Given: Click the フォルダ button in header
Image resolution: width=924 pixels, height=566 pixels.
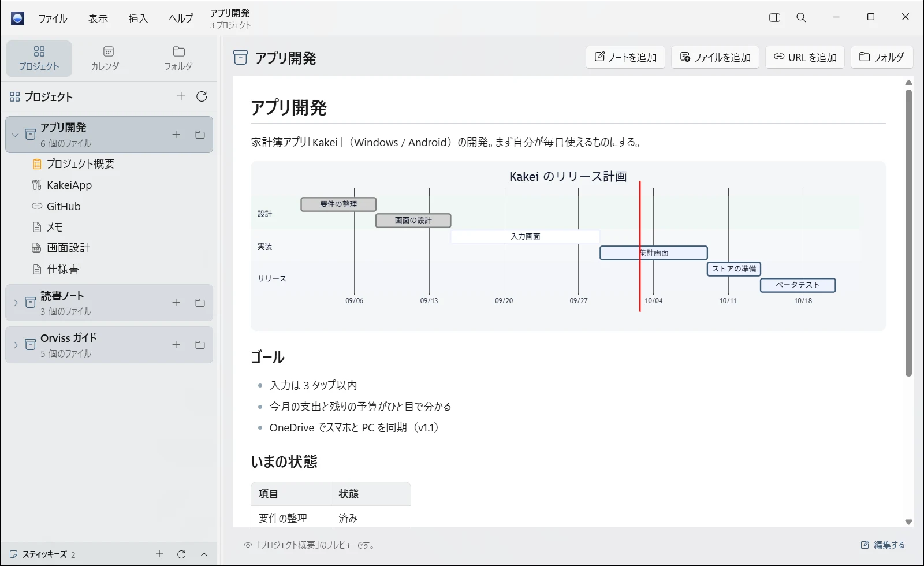Looking at the screenshot, I should coord(882,57).
